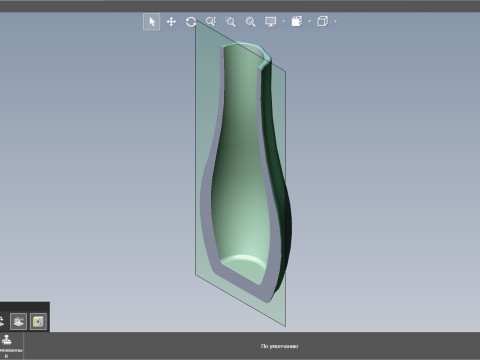Click the translucent green section plane

click(x=207, y=100)
